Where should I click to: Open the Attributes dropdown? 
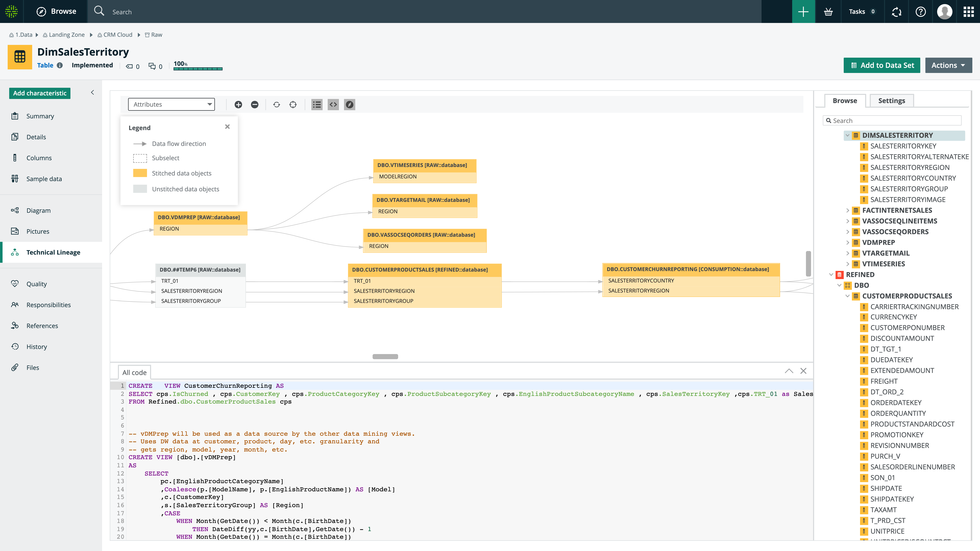(171, 104)
